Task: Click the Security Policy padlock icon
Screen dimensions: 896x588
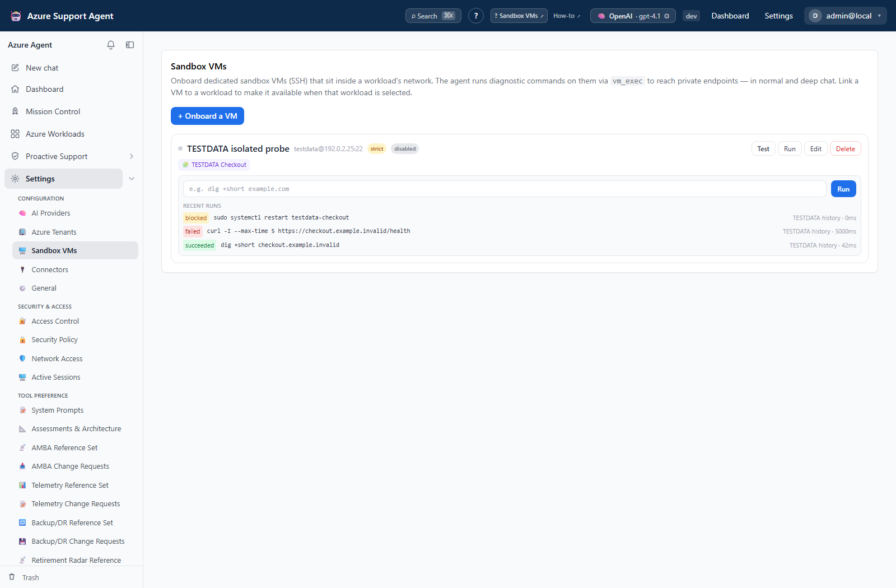Action: tap(22, 340)
